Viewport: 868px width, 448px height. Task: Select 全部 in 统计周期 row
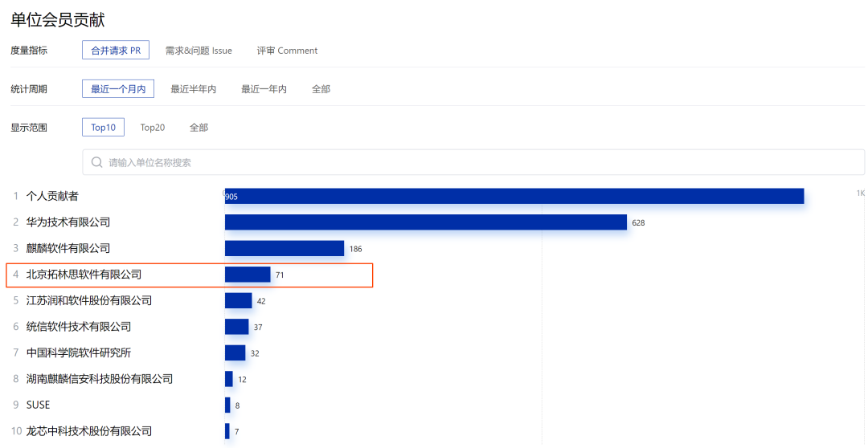321,89
